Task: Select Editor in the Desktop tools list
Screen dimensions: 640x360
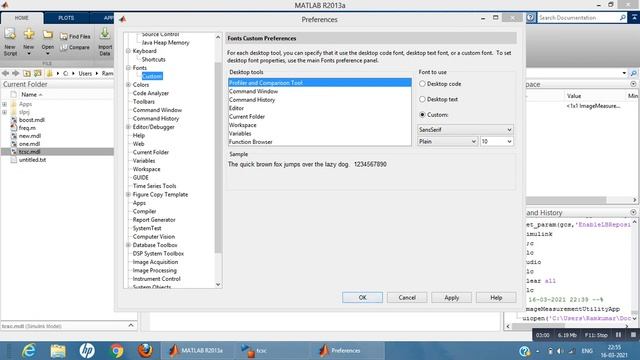Action: [320, 108]
